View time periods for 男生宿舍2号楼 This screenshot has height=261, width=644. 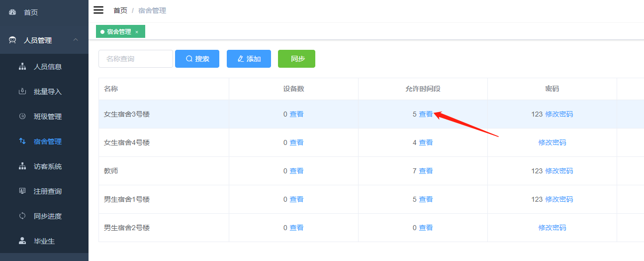[x=426, y=228]
